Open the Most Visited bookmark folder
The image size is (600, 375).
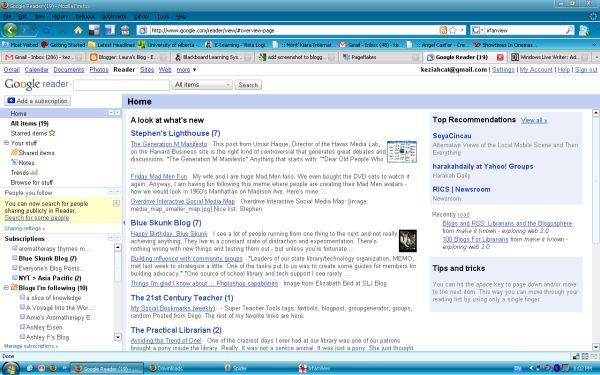pos(21,45)
